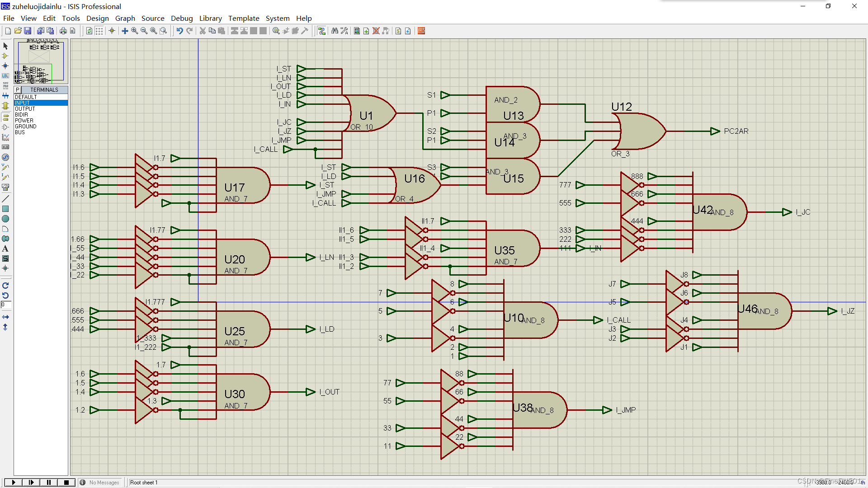Choose the Buses mode tool

pyautogui.click(x=5, y=95)
